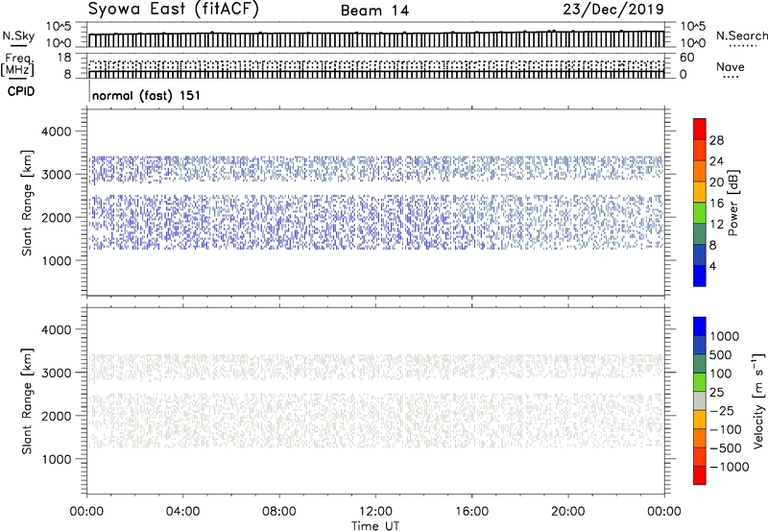
Task: Click the 'Slant Range [km]' label of power panel
Action: point(27,203)
